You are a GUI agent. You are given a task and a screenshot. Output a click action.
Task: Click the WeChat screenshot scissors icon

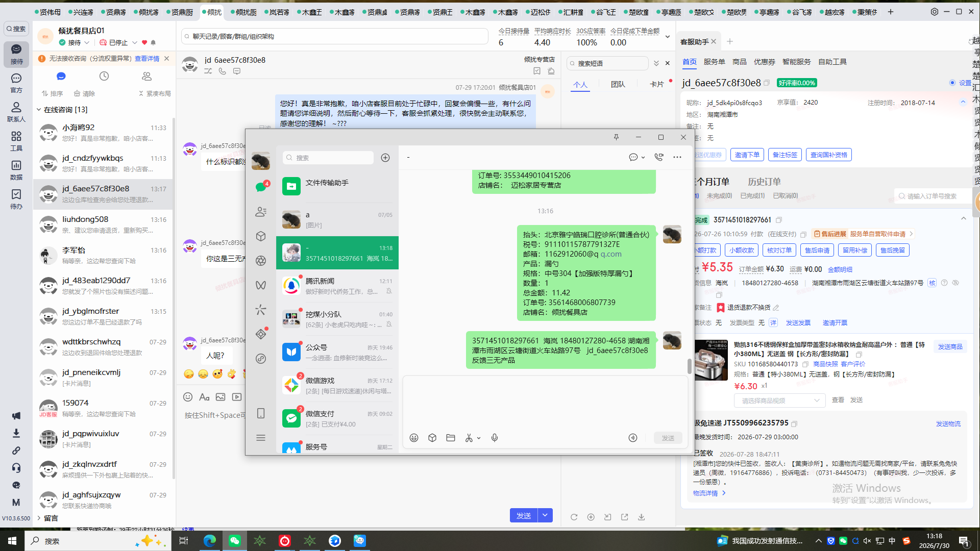(469, 438)
